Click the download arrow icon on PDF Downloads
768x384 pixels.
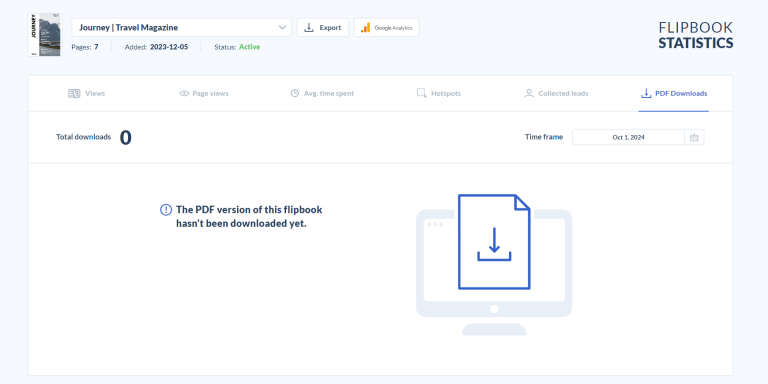coord(646,93)
